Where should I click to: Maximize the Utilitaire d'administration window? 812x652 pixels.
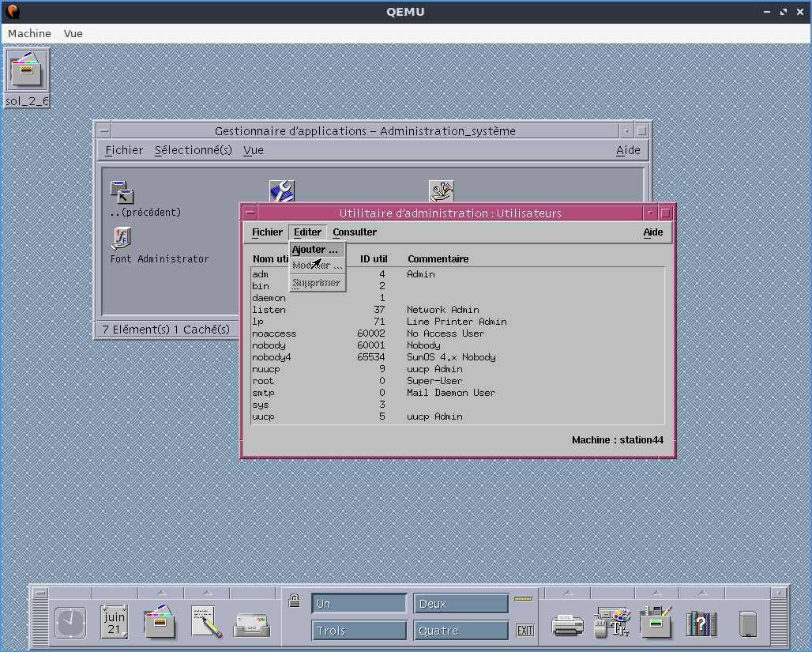pyautogui.click(x=665, y=213)
